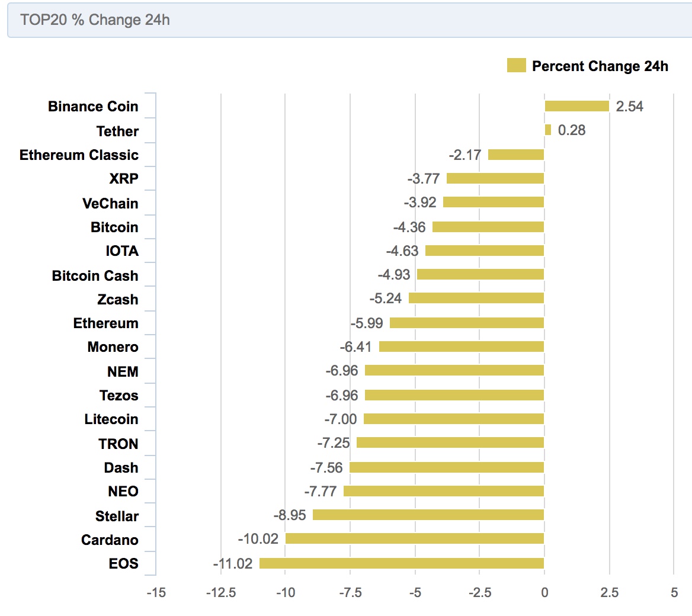Screen dimensions: 692x616
Task: Toggle the Percent Change 24h legend swatch
Action: coord(517,65)
